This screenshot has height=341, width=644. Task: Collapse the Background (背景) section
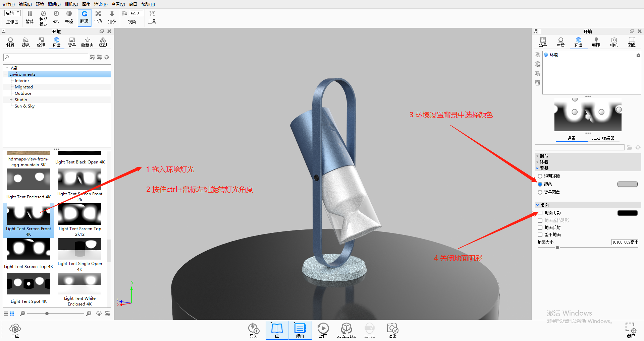pyautogui.click(x=537, y=168)
